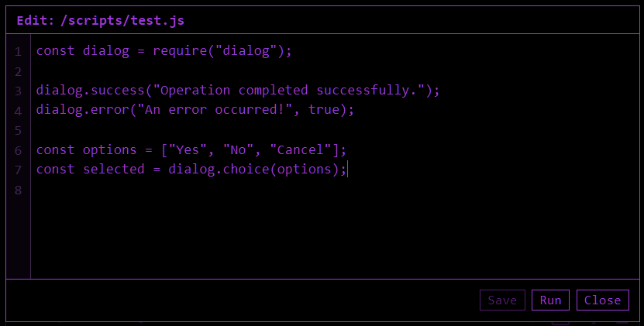Click the Run button
Viewport: 644px width, 326px height.
click(x=550, y=300)
